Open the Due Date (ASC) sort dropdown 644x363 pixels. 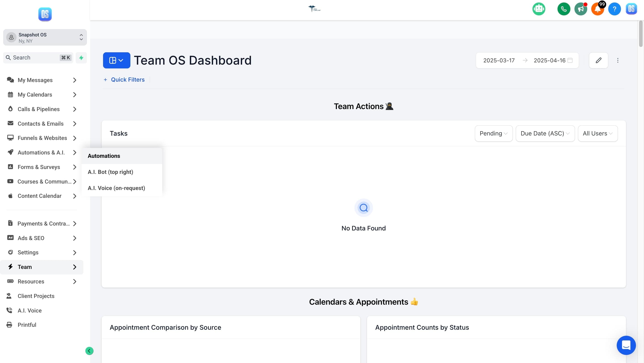(x=545, y=133)
